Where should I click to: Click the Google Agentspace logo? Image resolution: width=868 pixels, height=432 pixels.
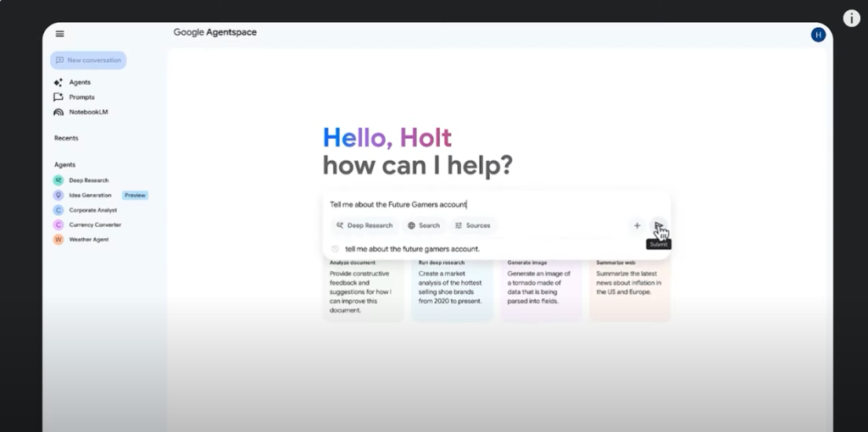click(214, 33)
